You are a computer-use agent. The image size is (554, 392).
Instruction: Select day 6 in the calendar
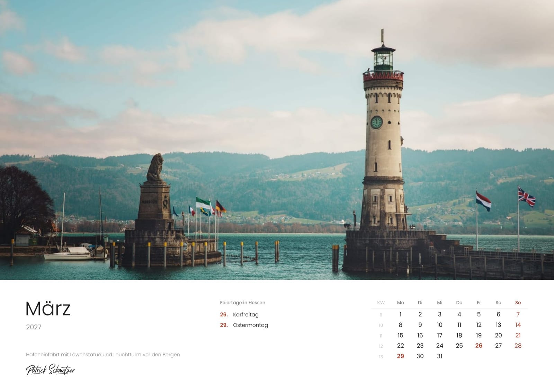click(498, 314)
